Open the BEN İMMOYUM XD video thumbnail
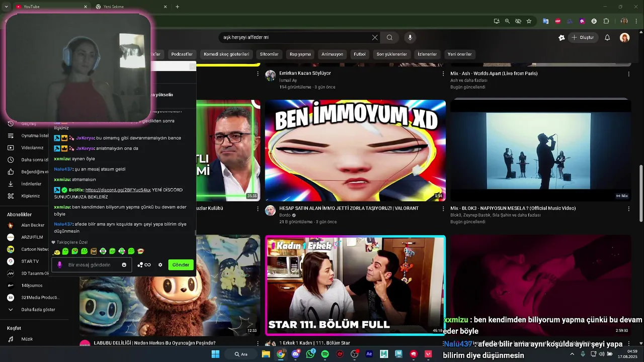 coord(355,150)
